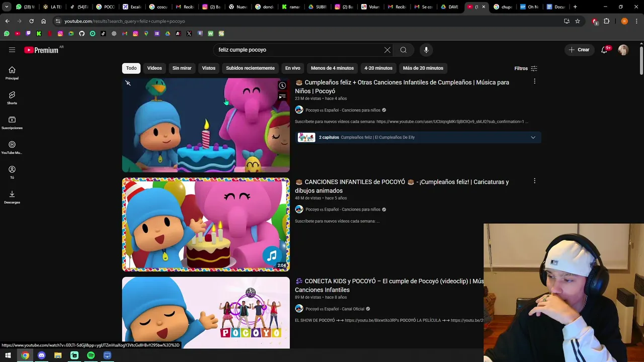
Task: Bookmark this page with star icon
Action: pyautogui.click(x=578, y=21)
